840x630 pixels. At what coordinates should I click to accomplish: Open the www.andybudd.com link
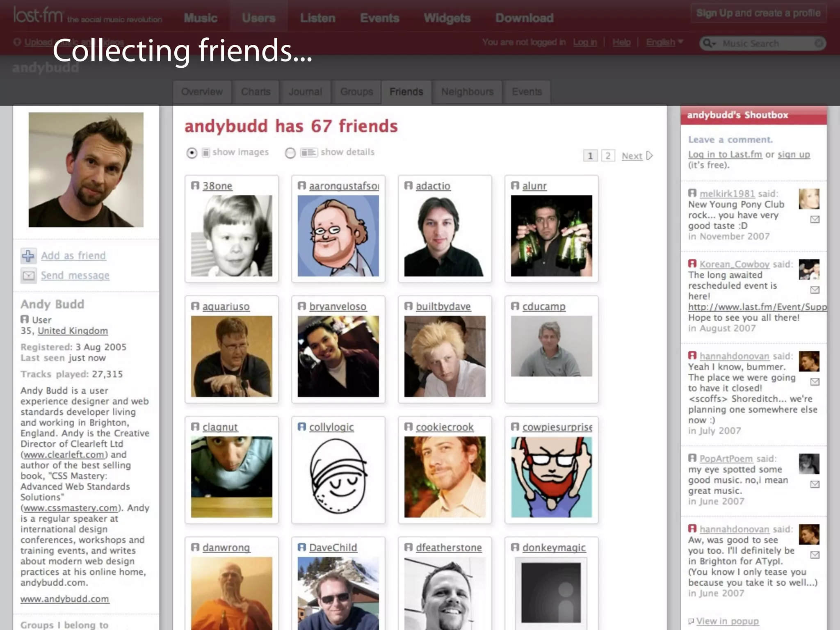[x=65, y=599]
